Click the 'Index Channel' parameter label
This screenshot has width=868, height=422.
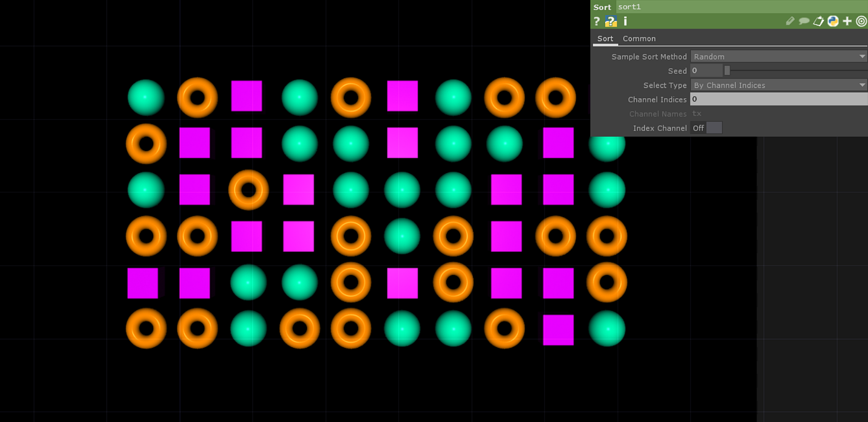[x=660, y=128]
